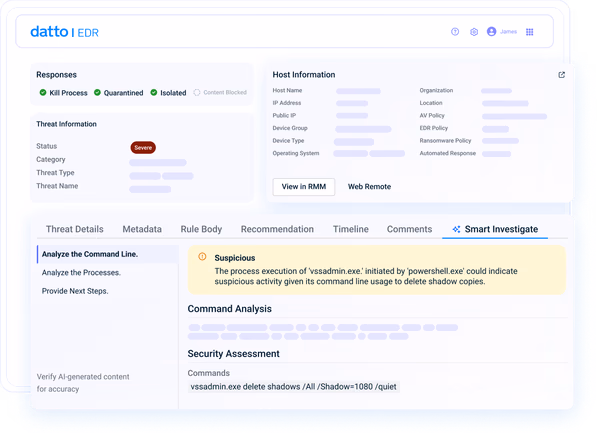Switch to the Recommendation tab
The image size is (600, 433).
(277, 229)
